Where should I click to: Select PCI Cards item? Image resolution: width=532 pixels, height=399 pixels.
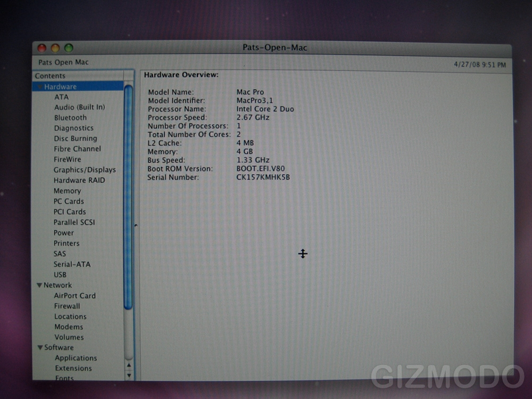[x=70, y=212]
